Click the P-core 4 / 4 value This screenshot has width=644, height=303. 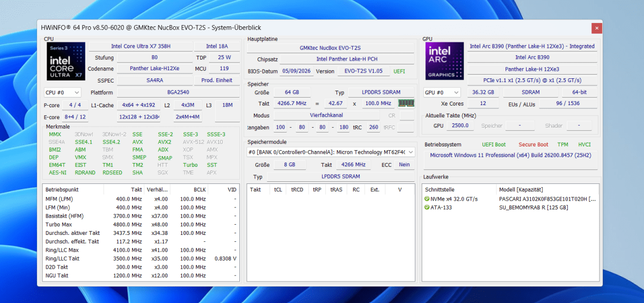[x=75, y=105]
